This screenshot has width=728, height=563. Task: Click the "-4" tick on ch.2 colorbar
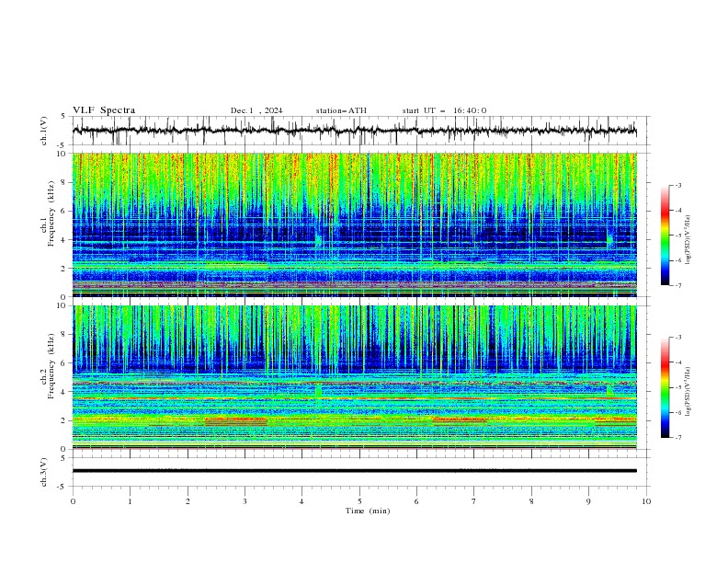pos(677,362)
